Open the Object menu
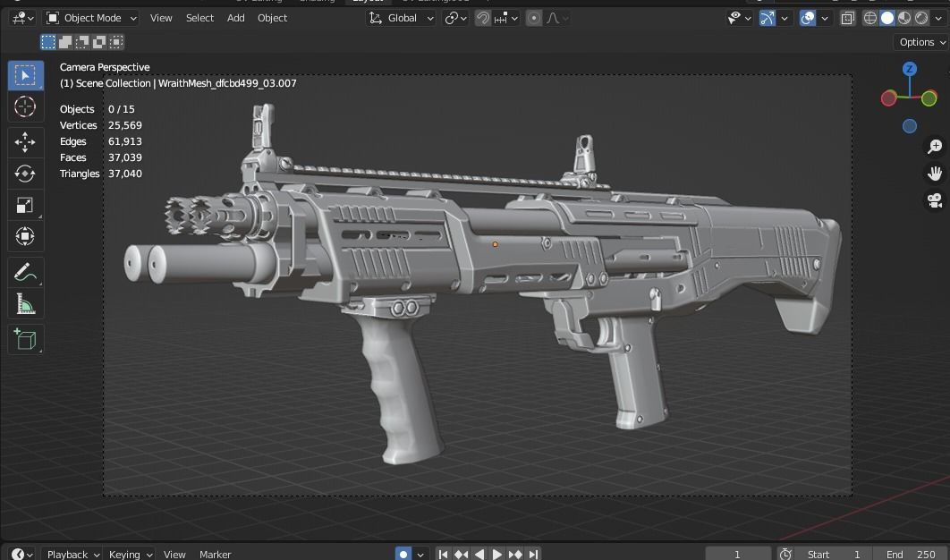Image resolution: width=950 pixels, height=560 pixels. point(273,18)
